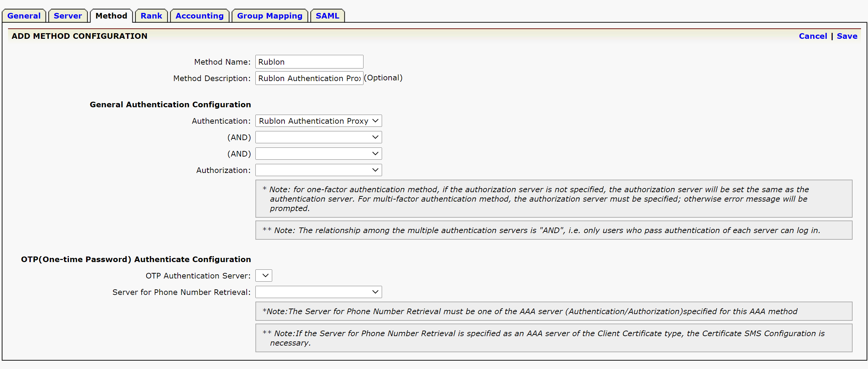Open the Server tab

[68, 16]
